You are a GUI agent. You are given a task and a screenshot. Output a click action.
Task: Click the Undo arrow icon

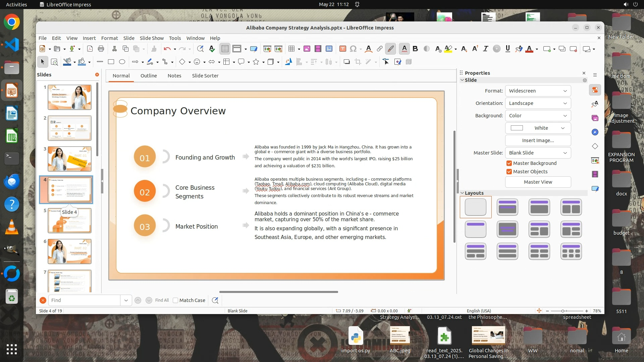click(167, 49)
